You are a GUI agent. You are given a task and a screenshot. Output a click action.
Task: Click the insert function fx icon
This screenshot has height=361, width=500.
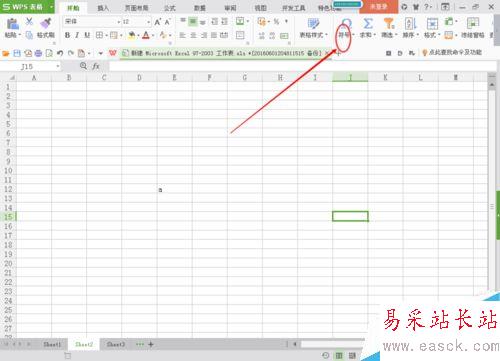point(96,66)
